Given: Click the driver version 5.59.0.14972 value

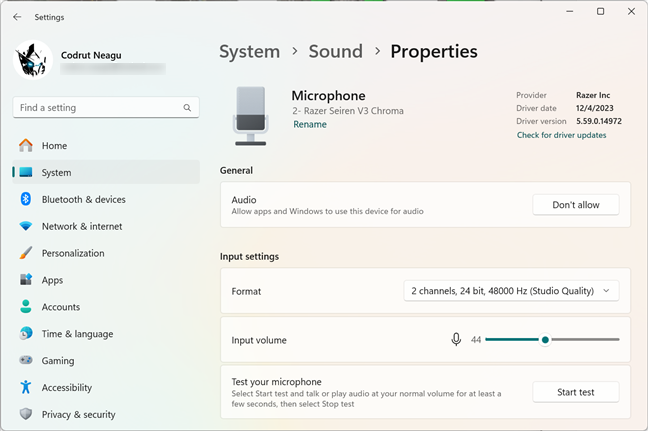Looking at the screenshot, I should tap(599, 121).
